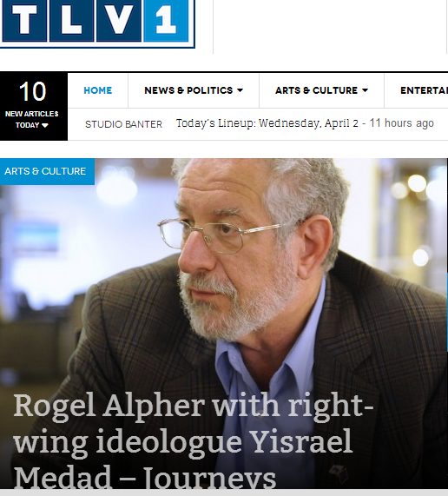
Task: Open the Arts & Culture menu dropdown arrow
Action: tap(365, 90)
